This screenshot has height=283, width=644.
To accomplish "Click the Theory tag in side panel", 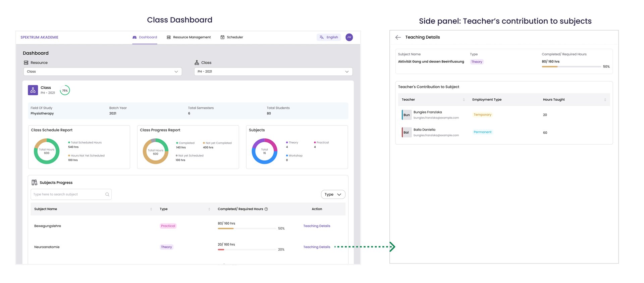I will tap(477, 62).
